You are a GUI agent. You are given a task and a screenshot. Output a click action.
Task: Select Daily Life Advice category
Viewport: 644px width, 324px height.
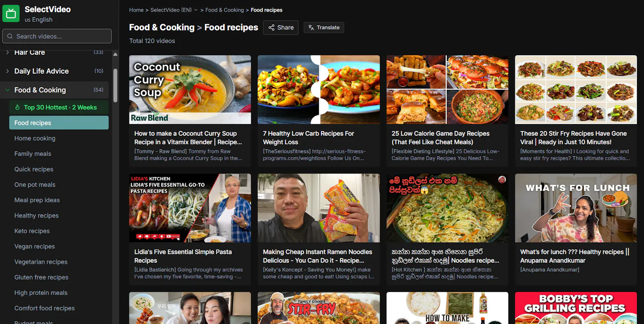pyautogui.click(x=41, y=71)
